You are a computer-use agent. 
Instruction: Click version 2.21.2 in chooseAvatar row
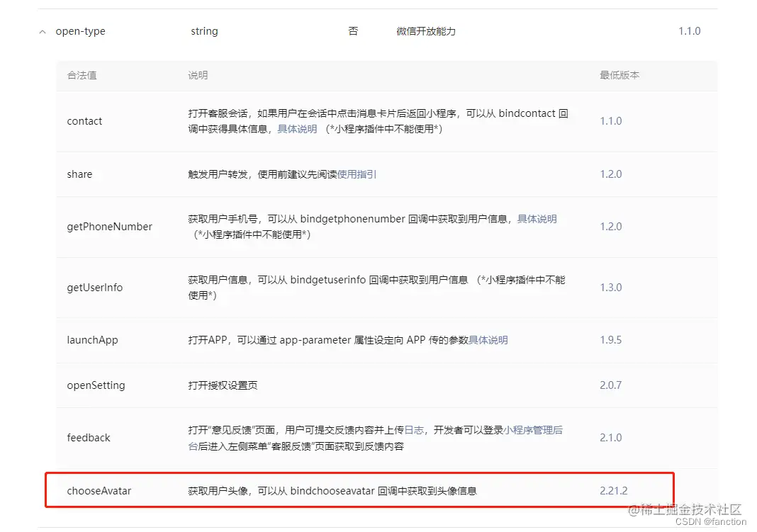point(614,491)
